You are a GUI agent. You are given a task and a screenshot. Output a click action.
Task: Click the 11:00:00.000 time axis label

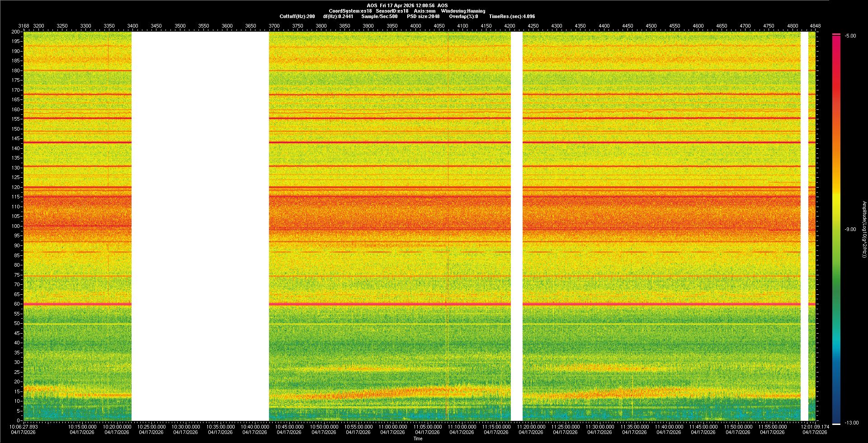tap(393, 427)
